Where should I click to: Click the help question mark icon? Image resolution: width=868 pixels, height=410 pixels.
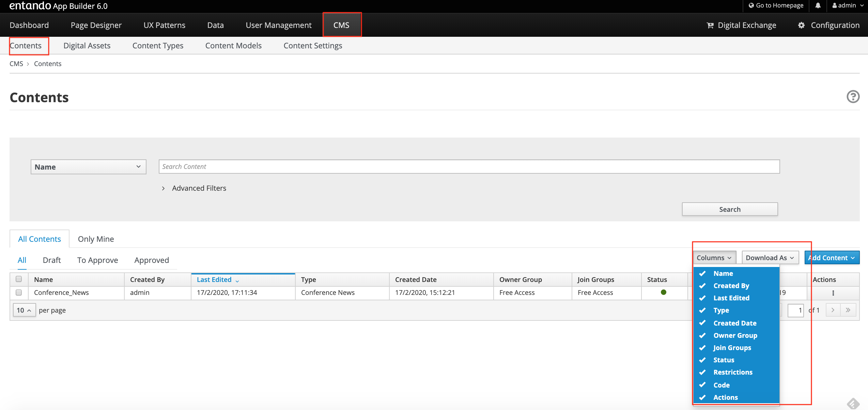click(853, 97)
